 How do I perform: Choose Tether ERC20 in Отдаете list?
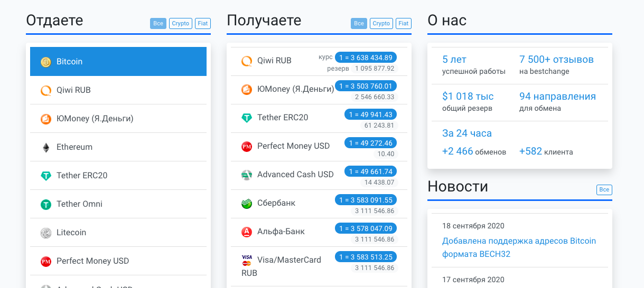click(118, 176)
